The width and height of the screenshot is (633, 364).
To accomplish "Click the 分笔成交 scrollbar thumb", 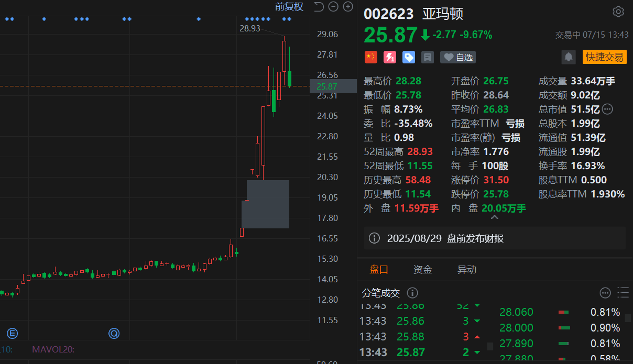I will [x=490, y=346].
